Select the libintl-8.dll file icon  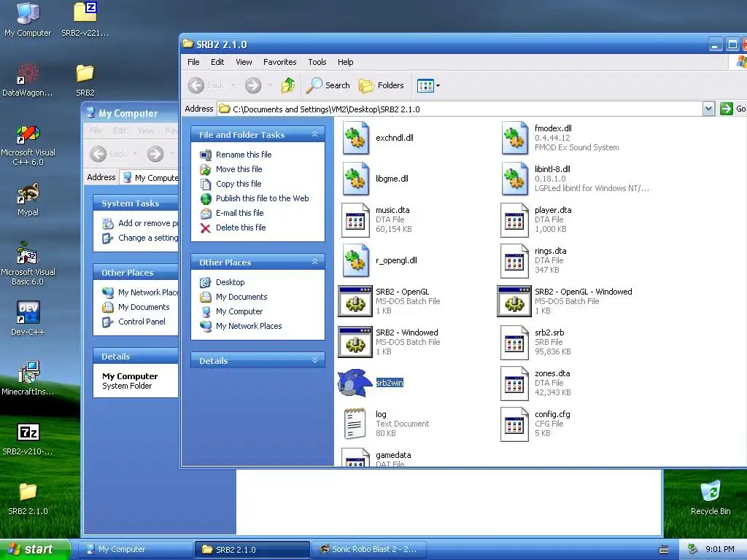click(x=514, y=179)
